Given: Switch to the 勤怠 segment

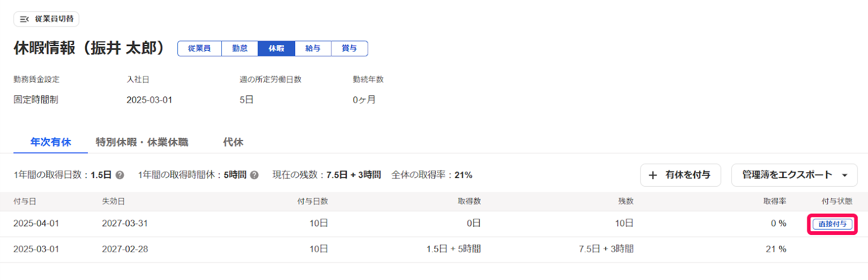Looking at the screenshot, I should point(240,48).
